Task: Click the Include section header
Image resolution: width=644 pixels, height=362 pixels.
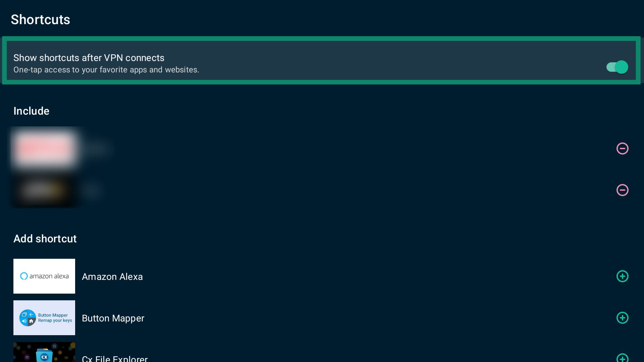Action: tap(31, 111)
